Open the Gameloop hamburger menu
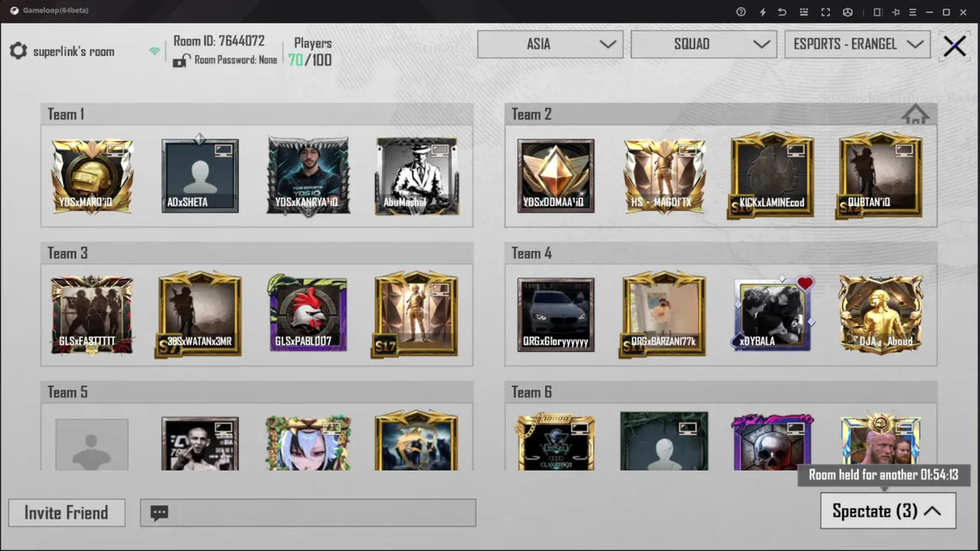 [912, 11]
